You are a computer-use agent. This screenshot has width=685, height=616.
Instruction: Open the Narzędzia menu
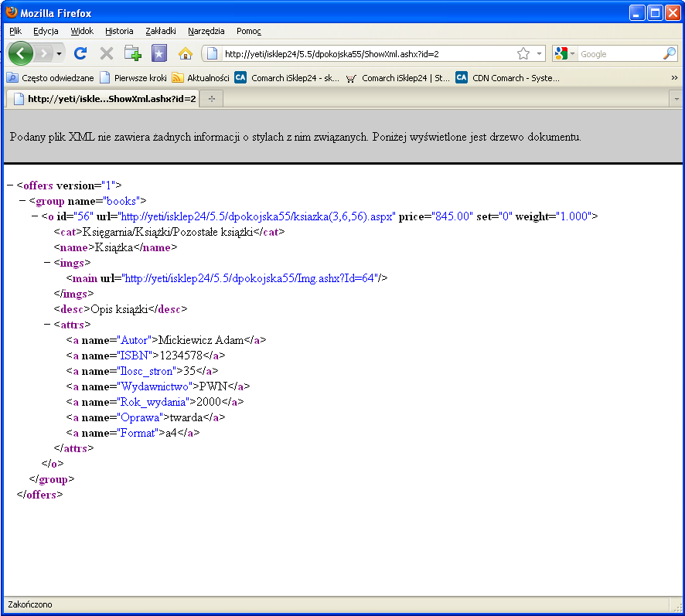tap(206, 31)
